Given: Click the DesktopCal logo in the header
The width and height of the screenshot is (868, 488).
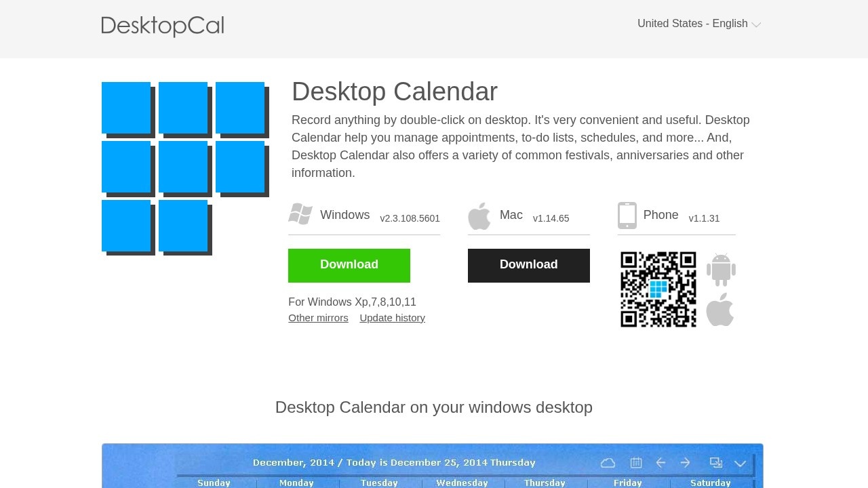Looking at the screenshot, I should pyautogui.click(x=162, y=26).
